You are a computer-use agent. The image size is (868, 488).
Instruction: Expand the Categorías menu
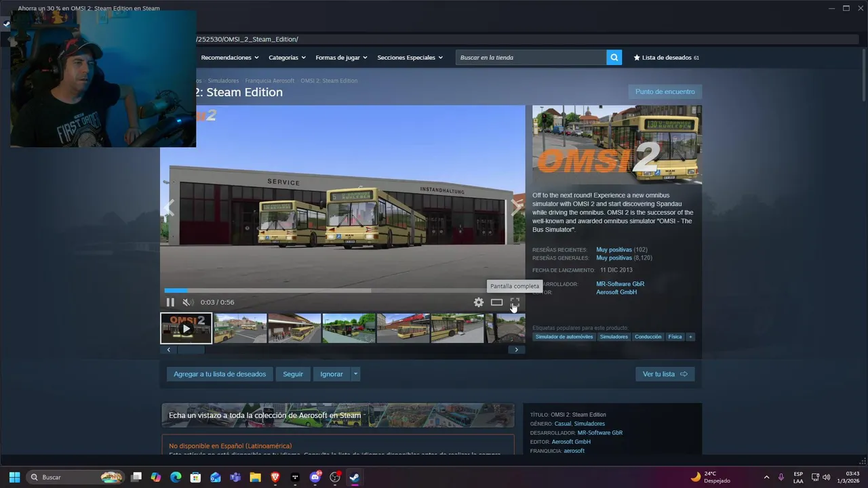(x=287, y=58)
